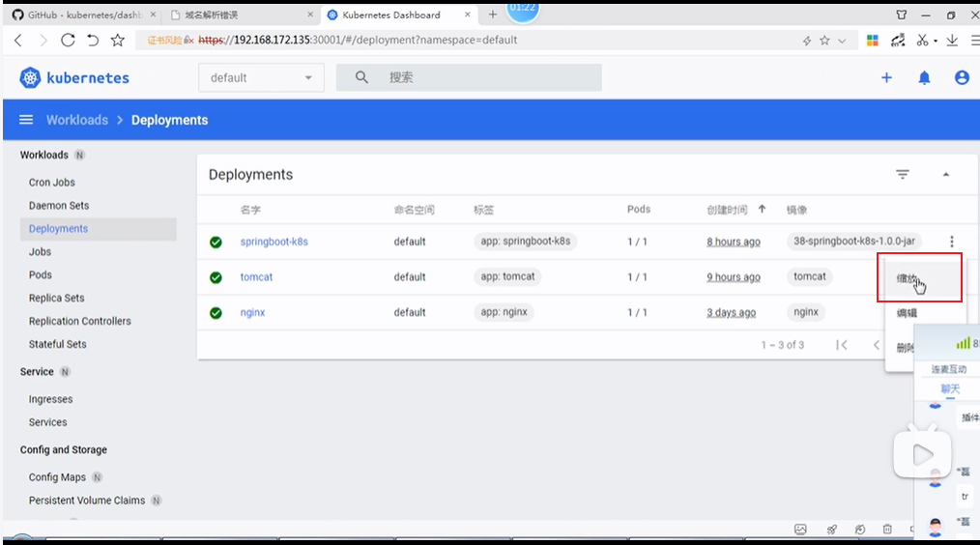The width and height of the screenshot is (980, 545).
Task: Click the search magnifier icon
Action: pyautogui.click(x=361, y=77)
